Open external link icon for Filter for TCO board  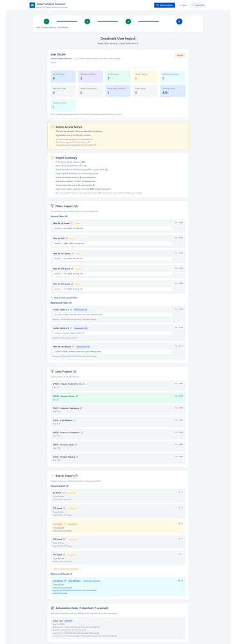(73, 253)
